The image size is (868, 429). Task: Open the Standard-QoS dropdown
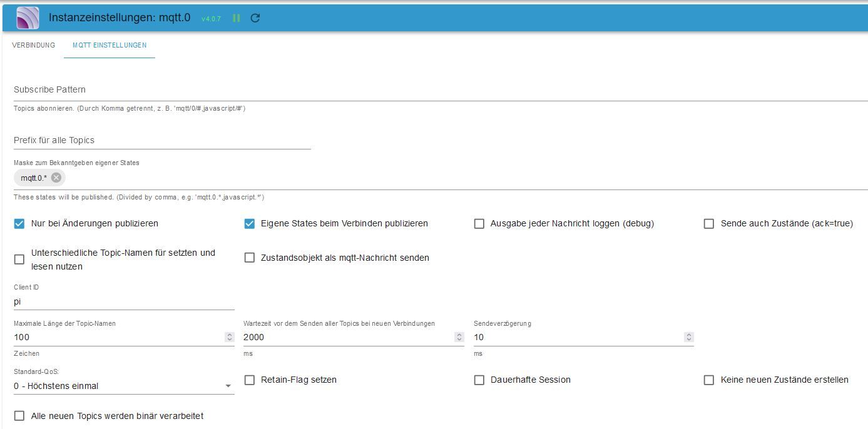point(124,386)
